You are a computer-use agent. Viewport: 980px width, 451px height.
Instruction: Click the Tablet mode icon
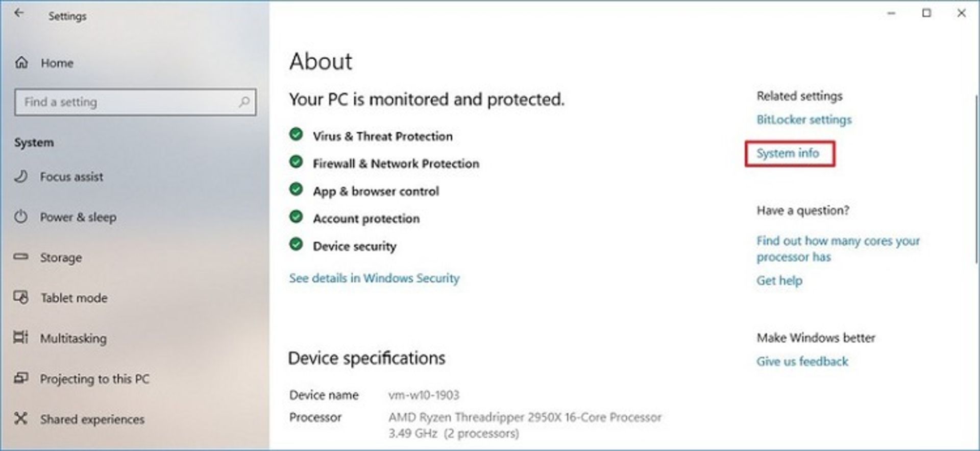click(x=21, y=297)
